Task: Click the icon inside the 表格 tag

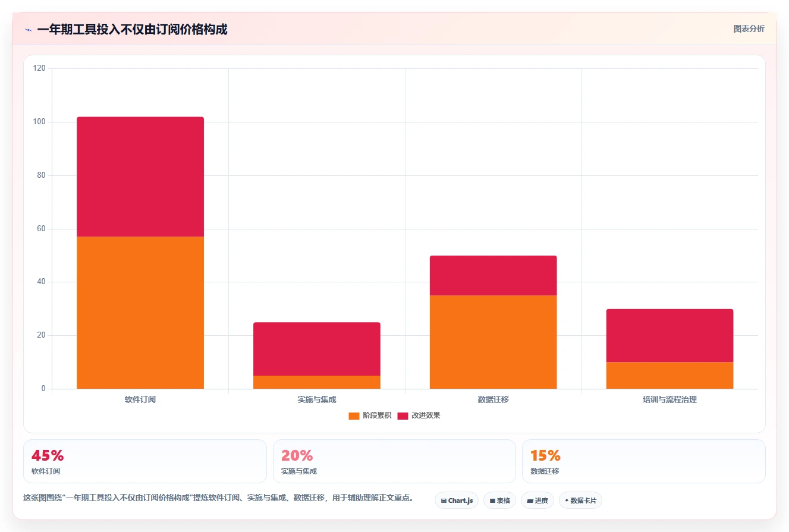Action: 492,501
